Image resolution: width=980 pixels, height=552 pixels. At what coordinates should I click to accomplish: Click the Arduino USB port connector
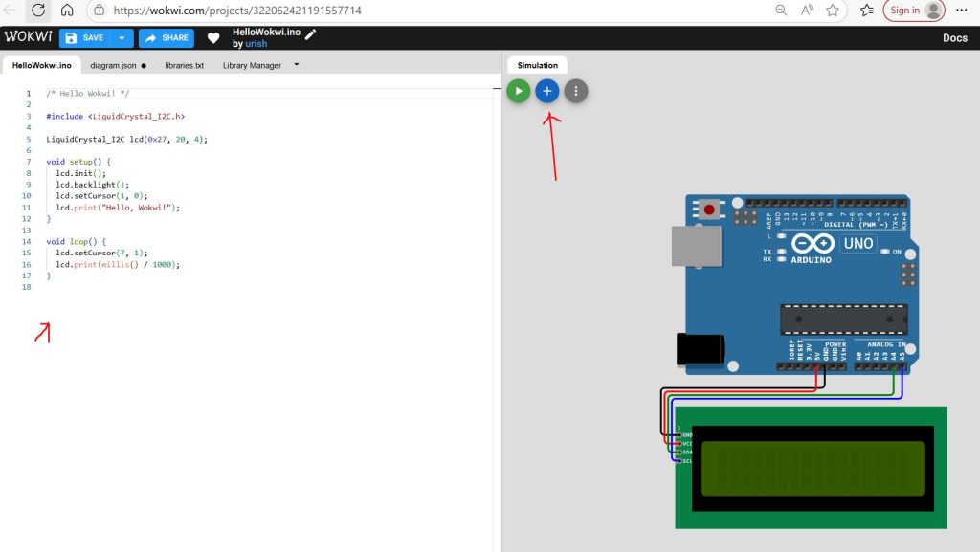pos(697,247)
